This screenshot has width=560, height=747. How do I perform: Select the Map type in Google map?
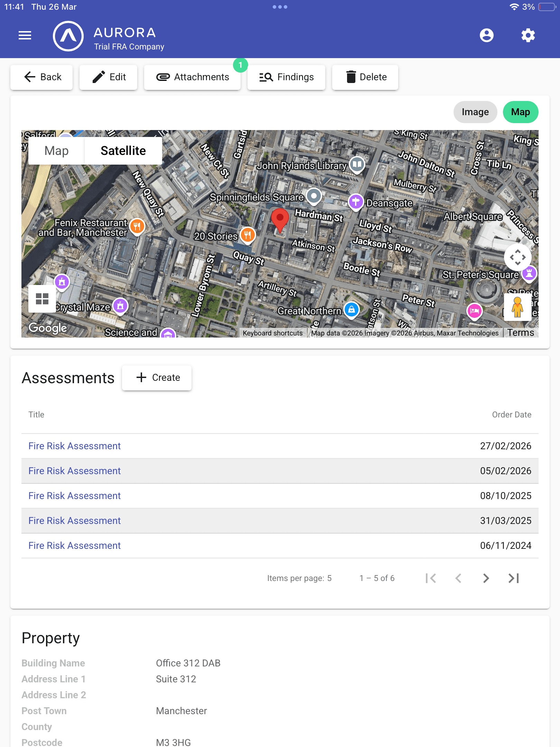56,151
